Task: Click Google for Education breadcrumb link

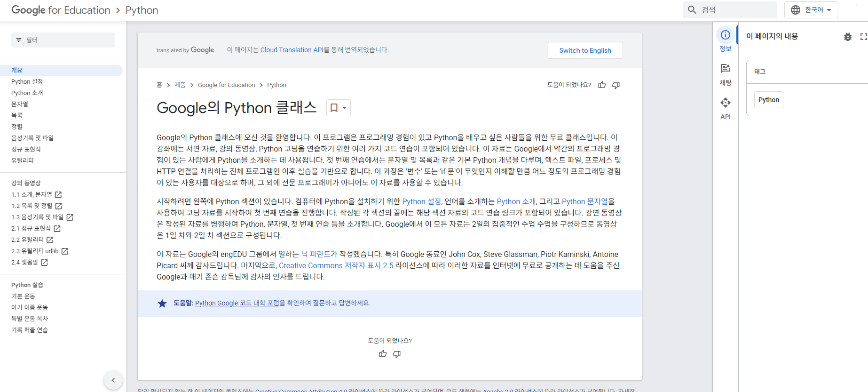Action: click(226, 85)
